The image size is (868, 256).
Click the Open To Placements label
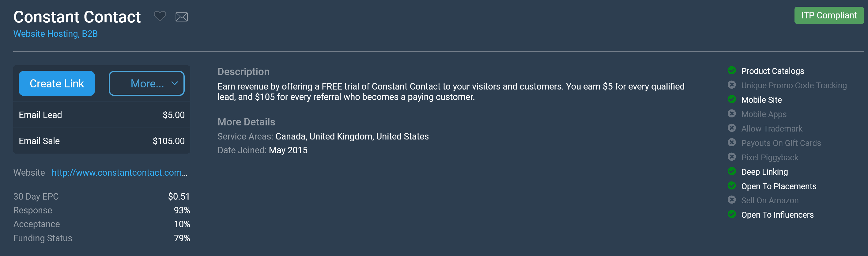(x=778, y=186)
